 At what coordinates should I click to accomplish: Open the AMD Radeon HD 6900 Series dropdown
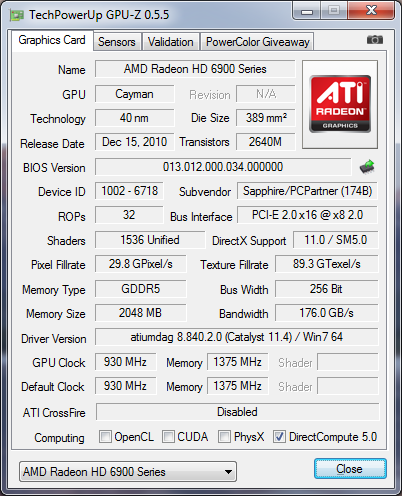(128, 471)
